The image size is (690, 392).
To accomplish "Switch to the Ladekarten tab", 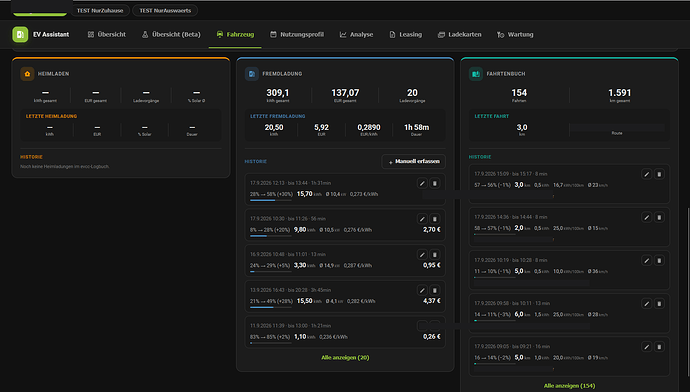I will click(459, 34).
